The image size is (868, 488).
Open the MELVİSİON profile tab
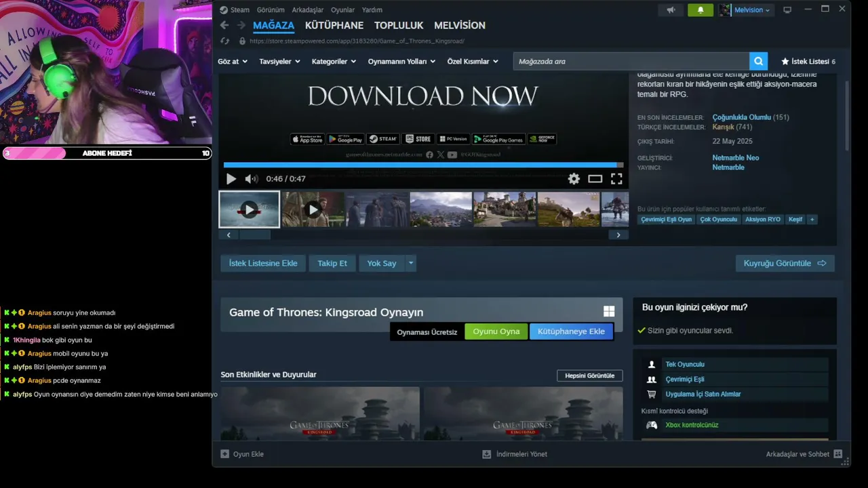point(460,26)
